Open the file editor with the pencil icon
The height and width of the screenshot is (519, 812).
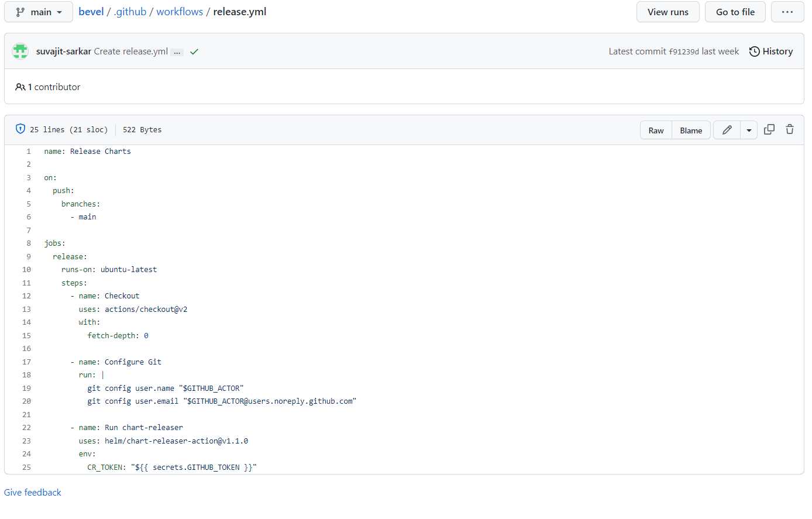coord(727,129)
